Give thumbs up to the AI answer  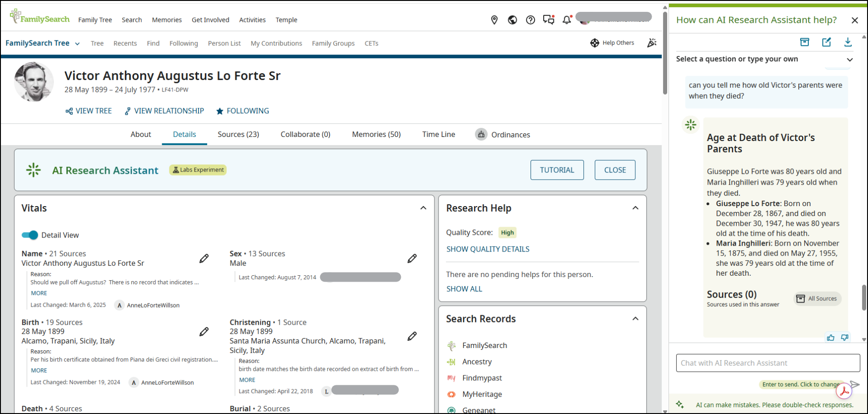point(831,338)
